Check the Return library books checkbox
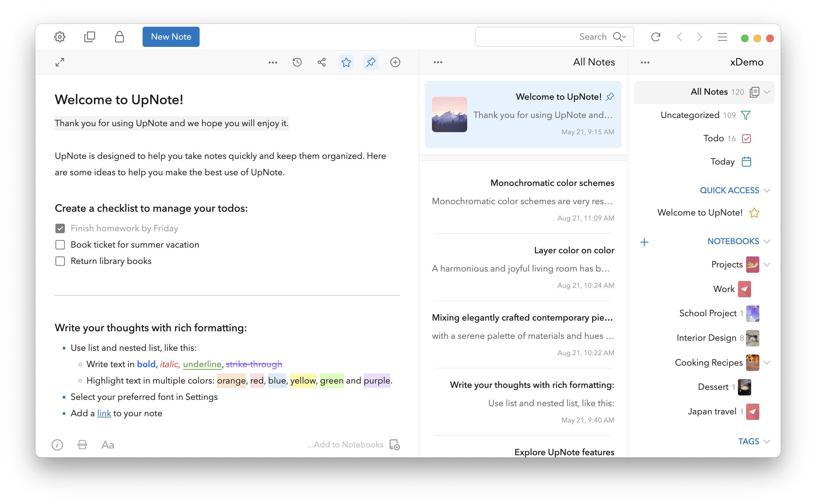Viewport: 816px width, 504px height. pos(60,261)
